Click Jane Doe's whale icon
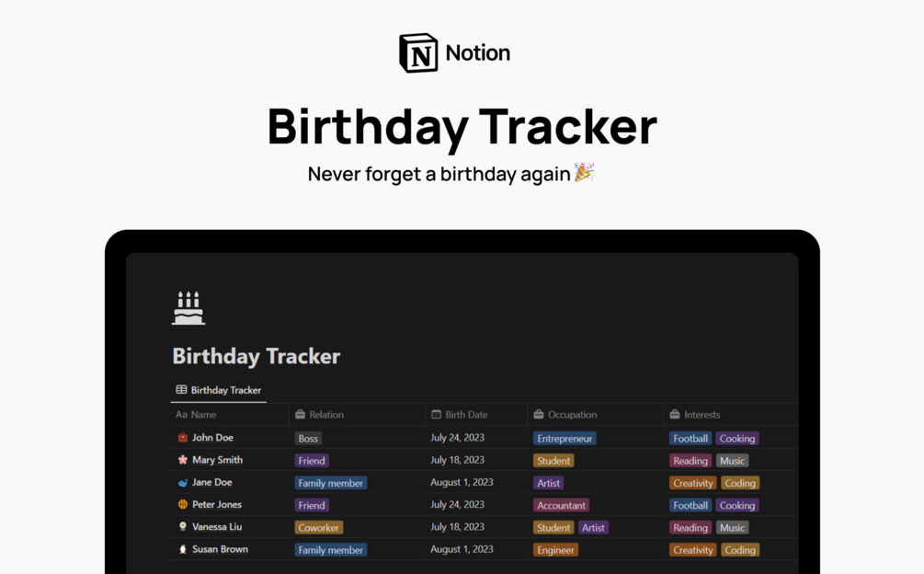 [183, 482]
